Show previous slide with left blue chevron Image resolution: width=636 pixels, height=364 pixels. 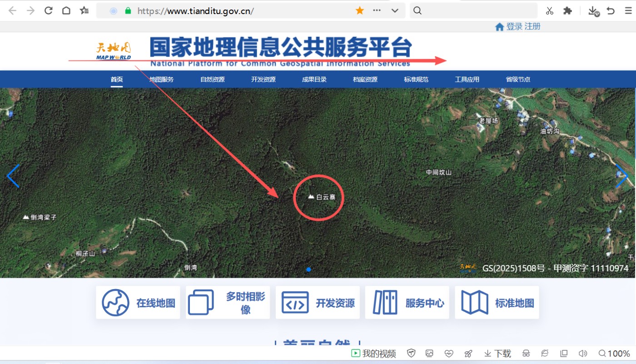(x=13, y=176)
